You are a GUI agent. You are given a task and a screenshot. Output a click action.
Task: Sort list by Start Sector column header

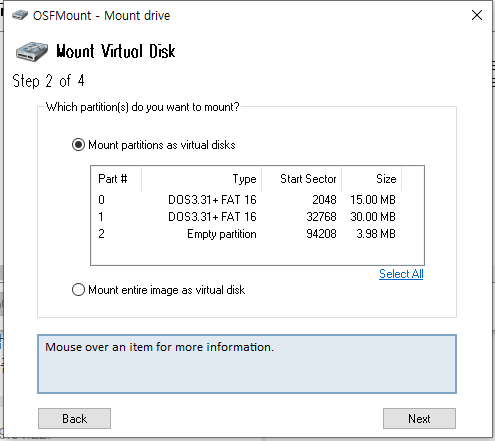tap(302, 179)
